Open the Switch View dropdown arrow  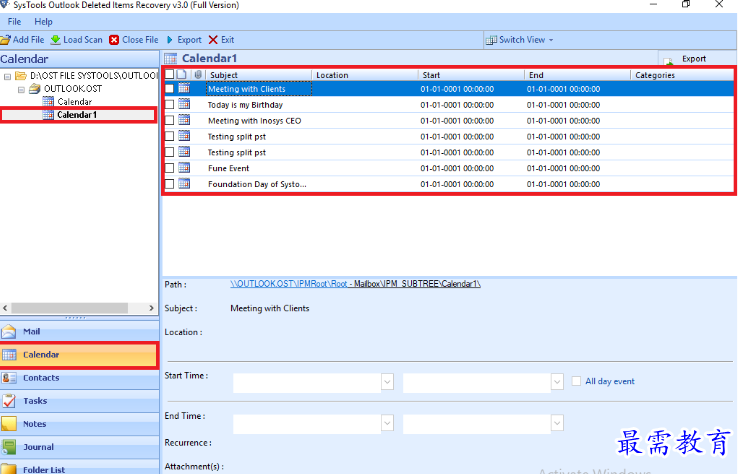coord(551,40)
